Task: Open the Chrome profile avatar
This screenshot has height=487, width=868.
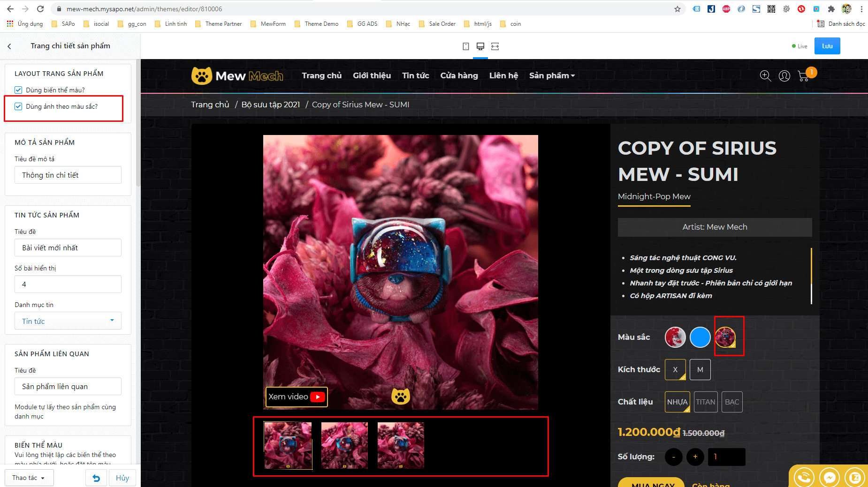Action: click(846, 9)
